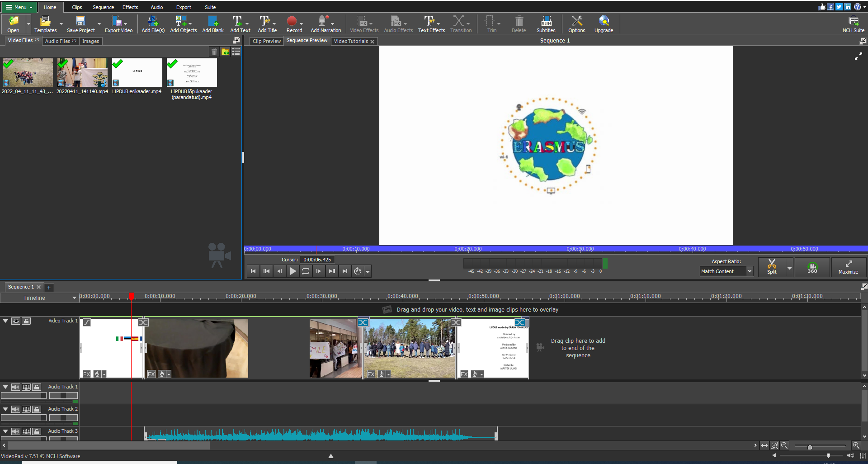The width and height of the screenshot is (868, 464).
Task: Select the LIPDUB esikaader.mp4 thumbnail
Action: tap(137, 73)
